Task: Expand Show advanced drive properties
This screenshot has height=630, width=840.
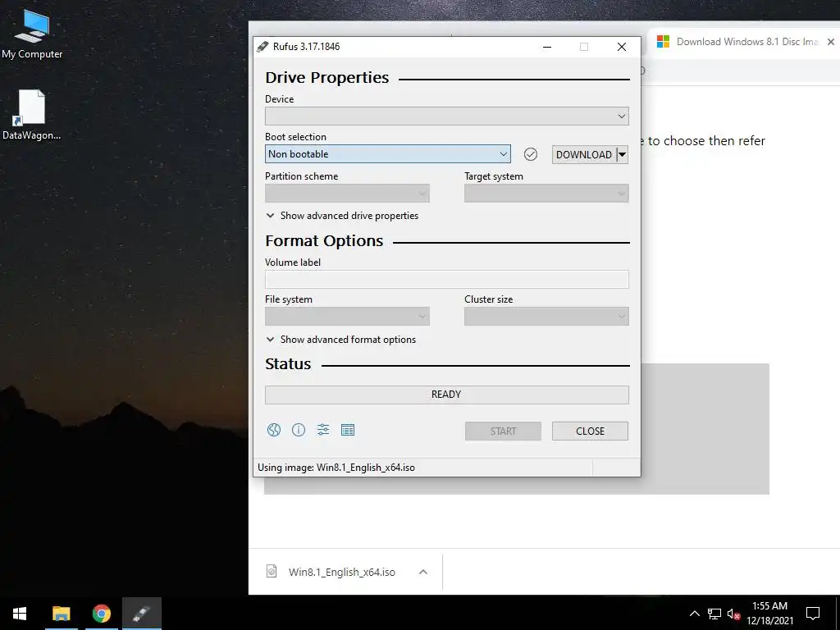Action: pyautogui.click(x=342, y=216)
